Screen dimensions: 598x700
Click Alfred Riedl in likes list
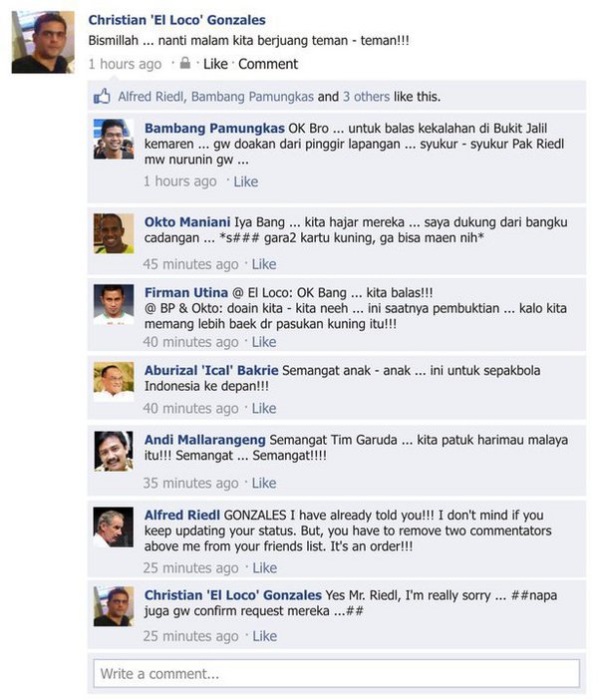click(151, 97)
